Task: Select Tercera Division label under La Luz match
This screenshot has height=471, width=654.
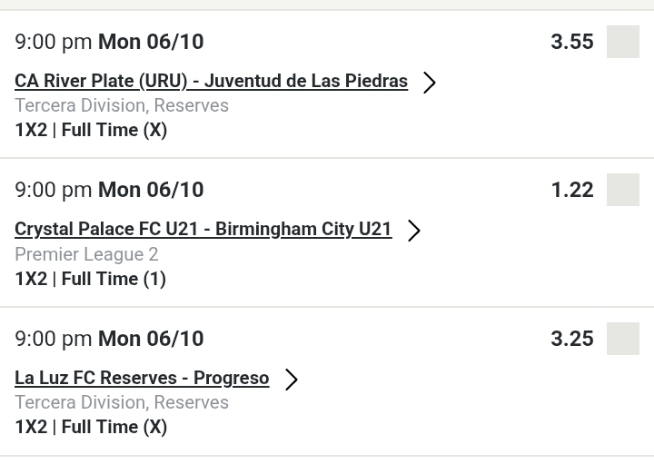Action: pos(122,403)
